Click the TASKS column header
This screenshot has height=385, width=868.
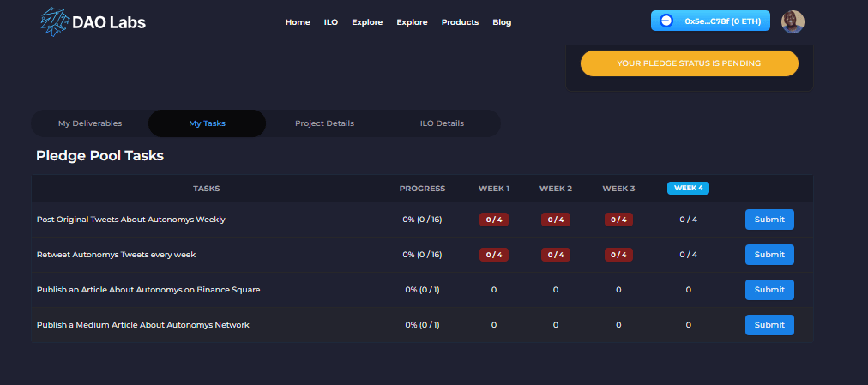click(207, 189)
